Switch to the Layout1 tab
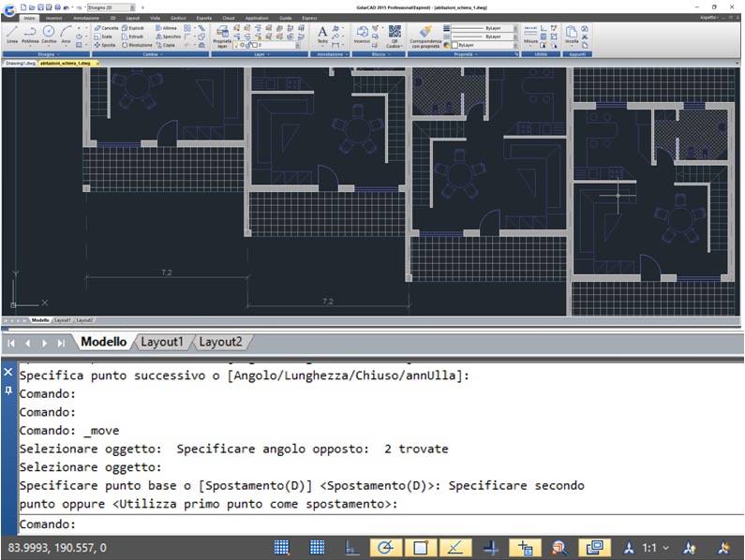This screenshot has width=745, height=560. pyautogui.click(x=162, y=342)
